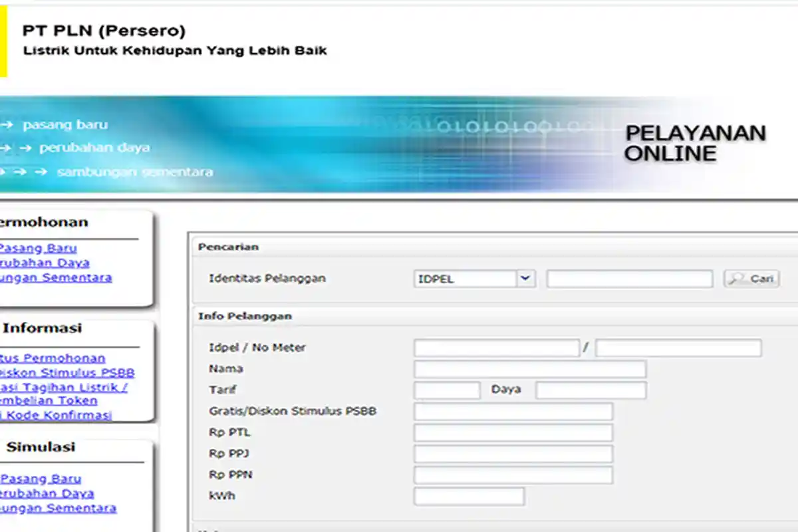The image size is (798, 532).
Task: Open the IDPEL identity type dropdown
Action: tap(473, 279)
